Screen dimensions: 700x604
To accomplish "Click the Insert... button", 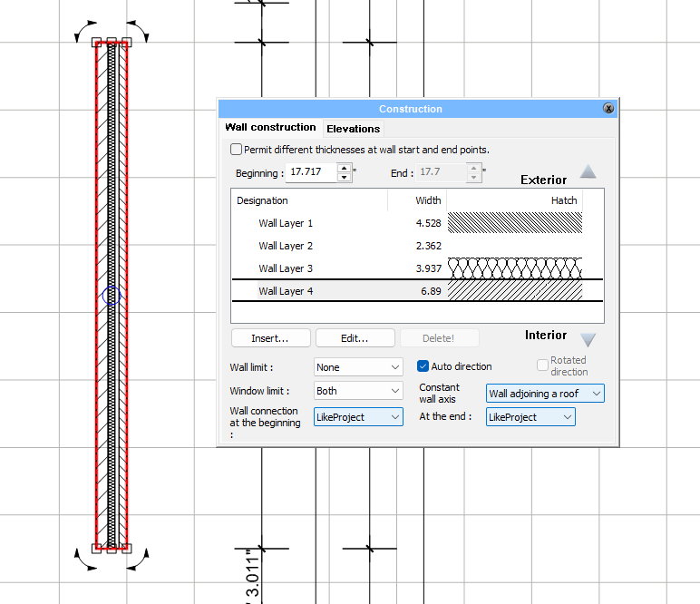I will [x=270, y=338].
